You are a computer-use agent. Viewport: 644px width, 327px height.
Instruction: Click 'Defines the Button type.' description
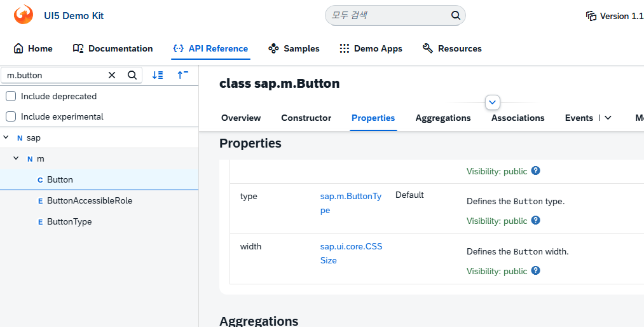(516, 202)
